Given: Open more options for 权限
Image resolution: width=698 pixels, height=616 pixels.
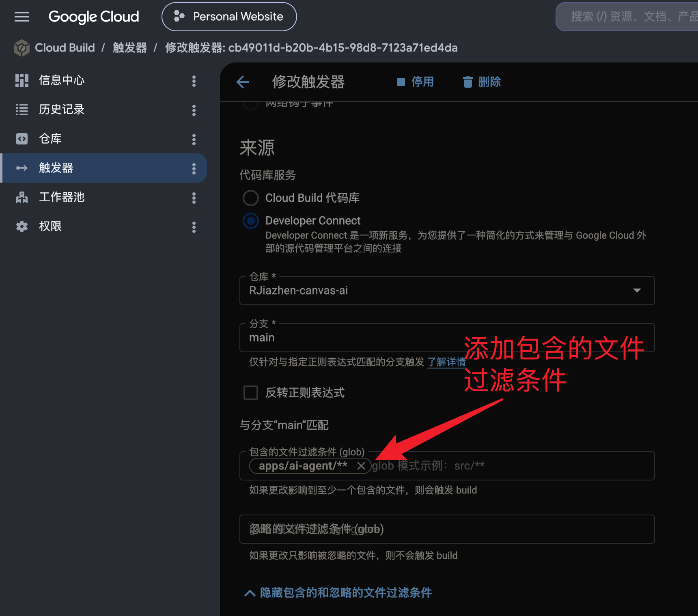Looking at the screenshot, I should click(194, 227).
